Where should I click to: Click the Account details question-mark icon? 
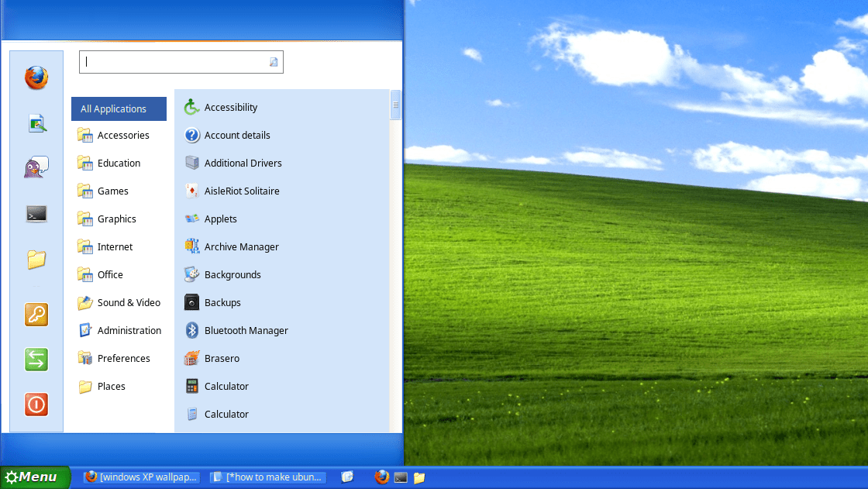tap(191, 135)
